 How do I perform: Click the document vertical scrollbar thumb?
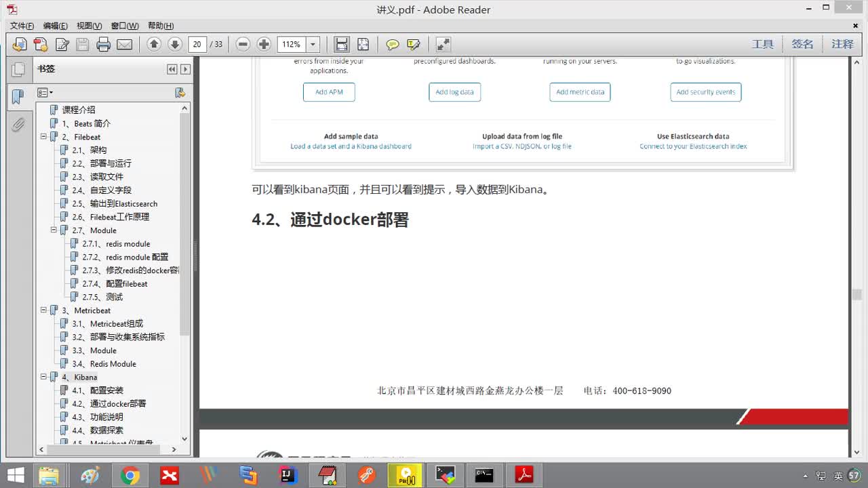tap(857, 295)
